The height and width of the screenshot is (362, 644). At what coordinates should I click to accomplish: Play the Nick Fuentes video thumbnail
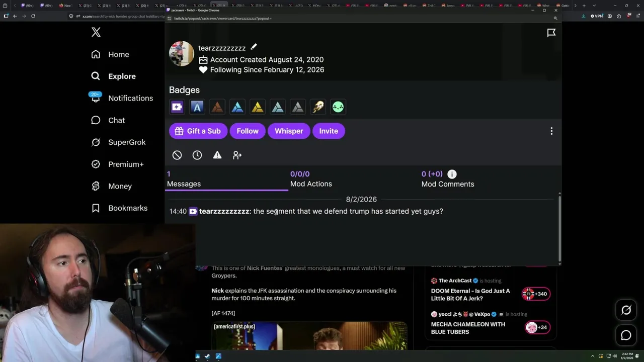pos(309,336)
